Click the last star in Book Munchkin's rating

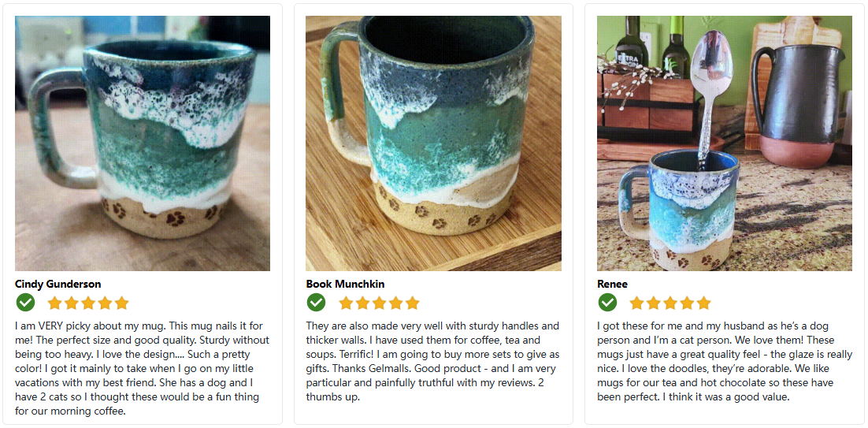pos(413,303)
